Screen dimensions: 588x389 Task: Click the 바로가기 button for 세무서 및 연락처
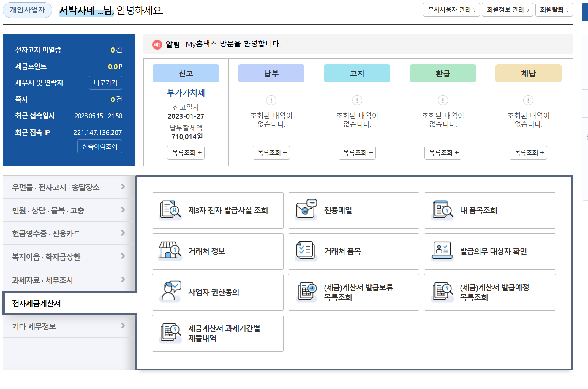105,82
